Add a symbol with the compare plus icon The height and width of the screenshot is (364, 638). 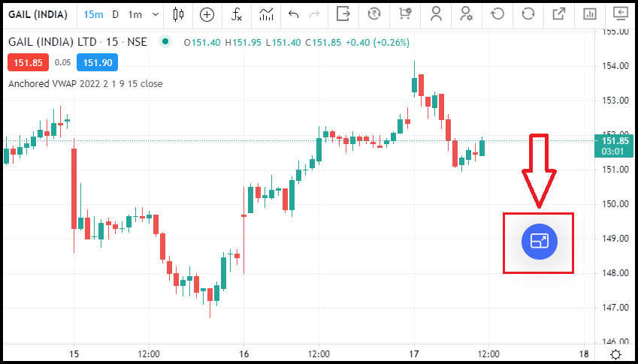click(207, 15)
